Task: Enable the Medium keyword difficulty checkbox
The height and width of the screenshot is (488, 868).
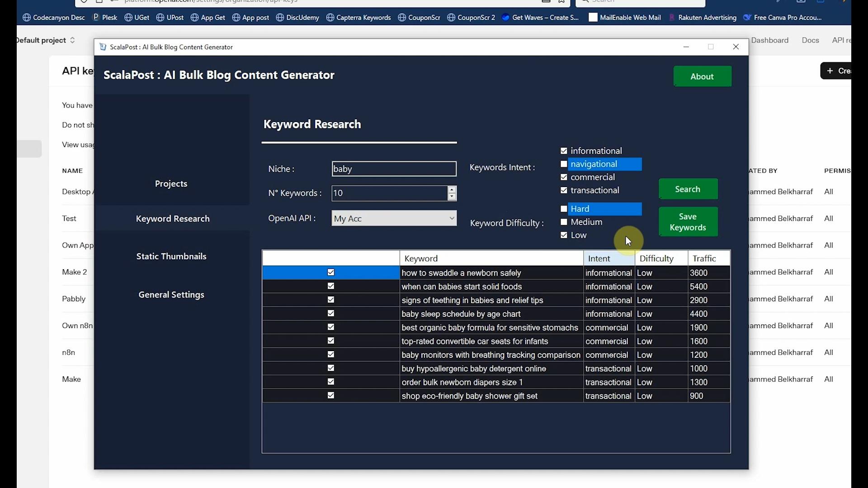Action: click(x=564, y=222)
